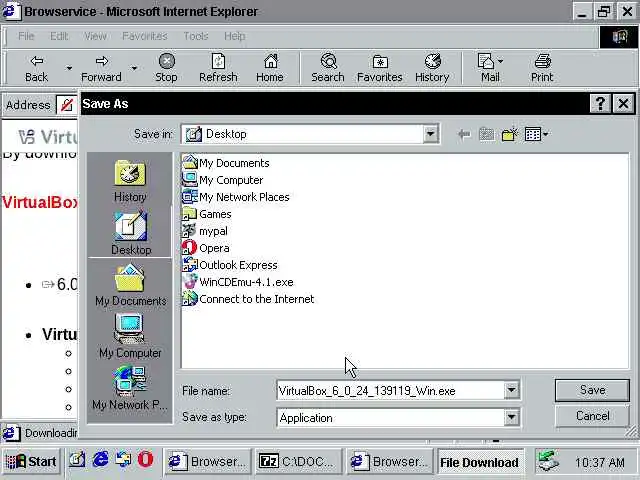Click in the File name text field
Image resolution: width=640 pixels, height=480 pixels.
click(391, 391)
